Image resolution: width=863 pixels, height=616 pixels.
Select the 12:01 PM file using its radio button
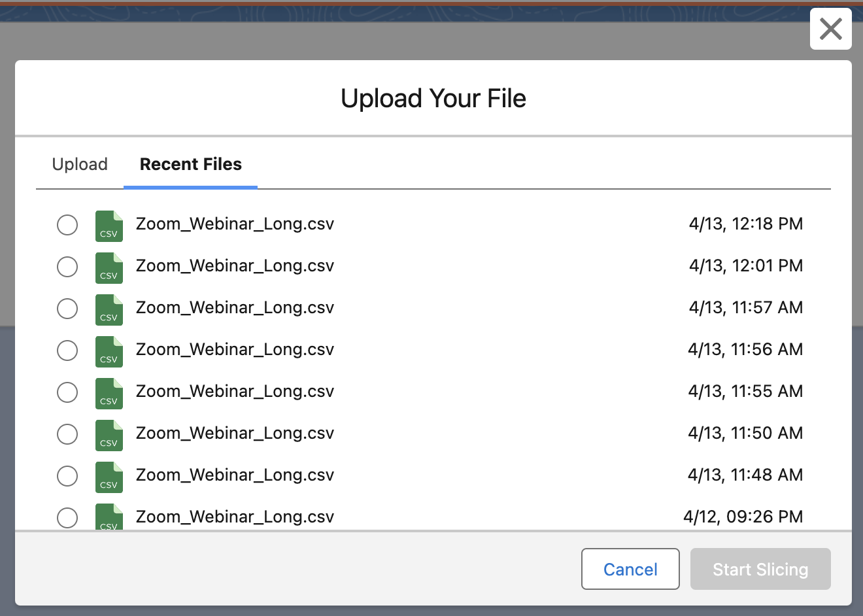click(67, 267)
